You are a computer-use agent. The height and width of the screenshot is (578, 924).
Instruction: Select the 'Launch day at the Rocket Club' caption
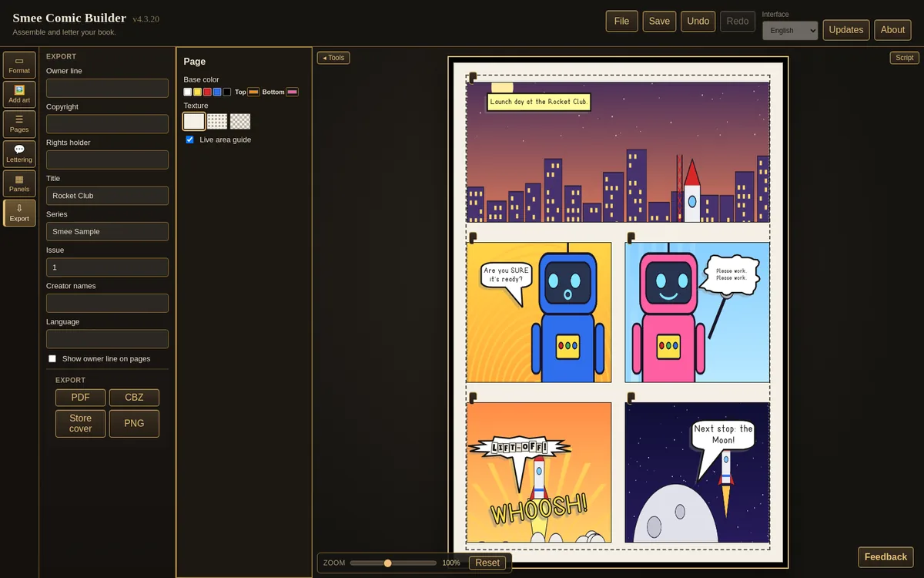(539, 102)
